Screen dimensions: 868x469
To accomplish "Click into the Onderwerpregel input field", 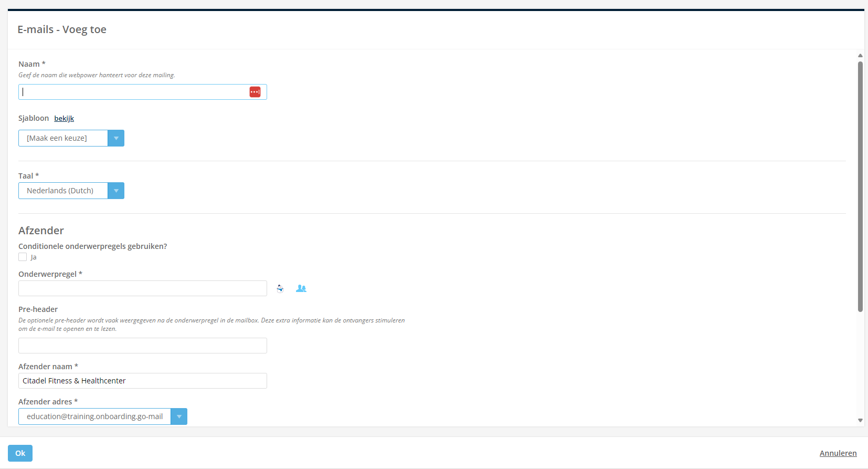I will tap(143, 288).
